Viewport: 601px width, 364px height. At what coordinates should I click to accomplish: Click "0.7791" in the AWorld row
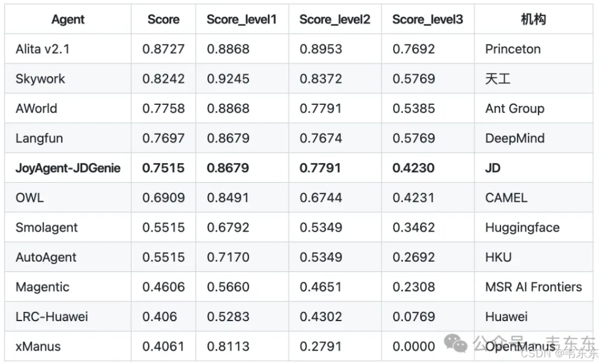point(320,108)
